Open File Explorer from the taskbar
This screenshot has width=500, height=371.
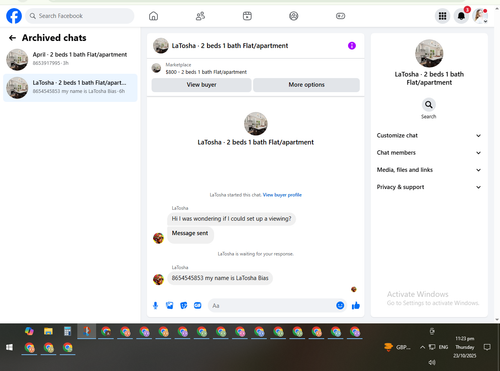point(48,331)
